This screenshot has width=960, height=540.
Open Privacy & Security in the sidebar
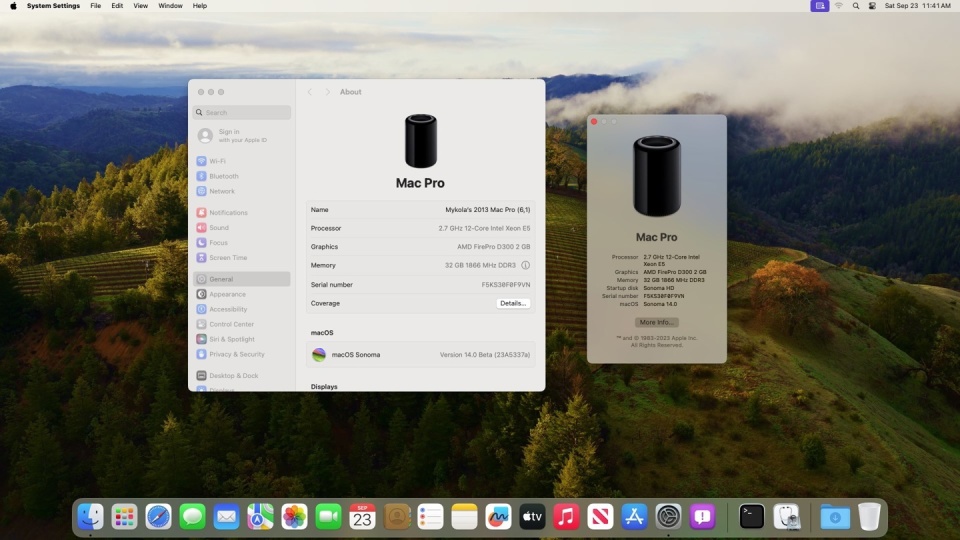point(242,354)
